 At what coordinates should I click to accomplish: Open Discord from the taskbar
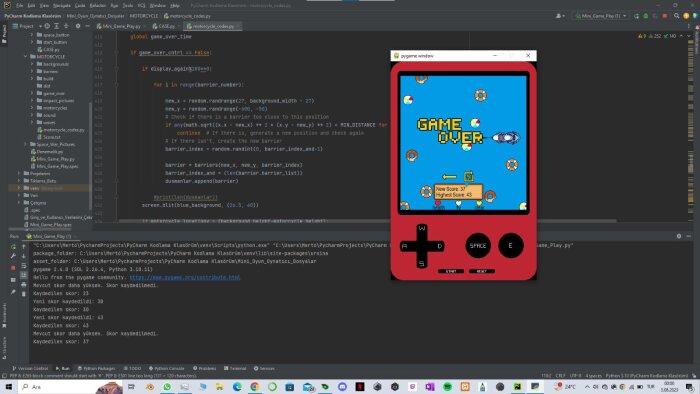(x=342, y=387)
